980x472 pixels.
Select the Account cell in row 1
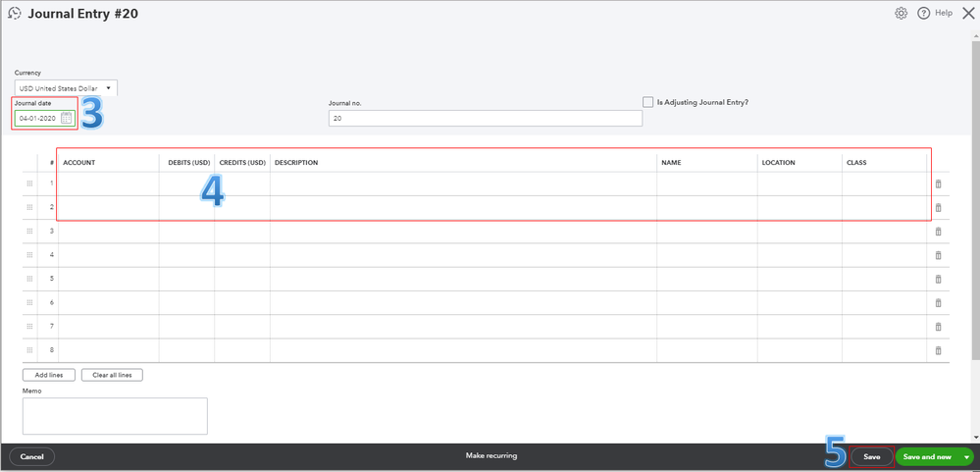(x=109, y=184)
